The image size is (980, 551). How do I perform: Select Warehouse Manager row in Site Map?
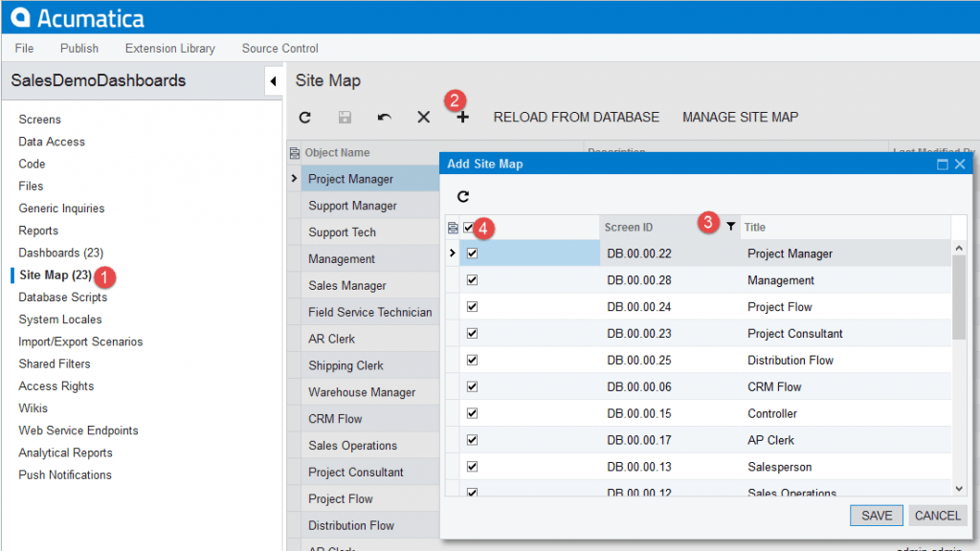(370, 392)
